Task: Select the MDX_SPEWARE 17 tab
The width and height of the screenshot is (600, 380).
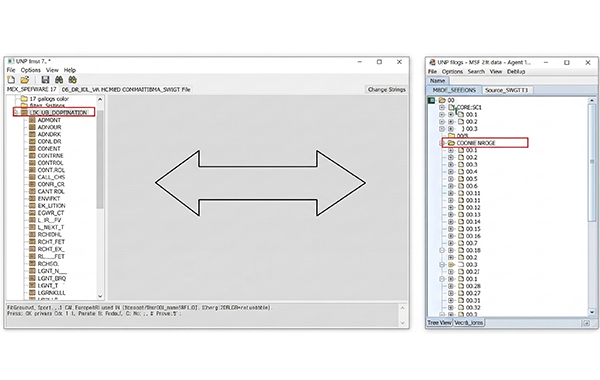Action: 32,89
